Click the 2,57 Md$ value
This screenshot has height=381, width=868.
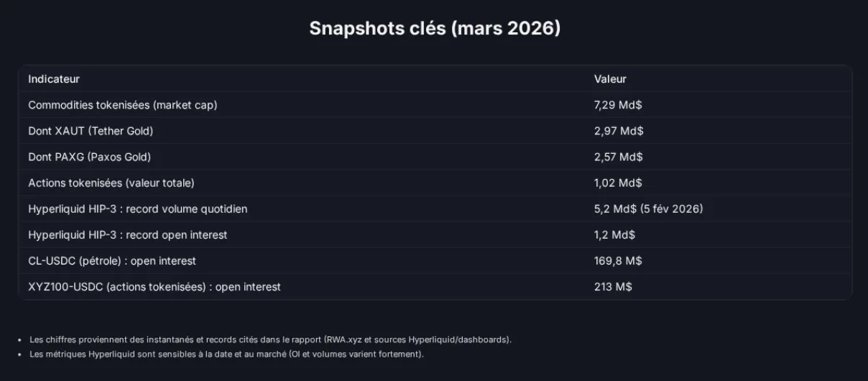point(619,157)
